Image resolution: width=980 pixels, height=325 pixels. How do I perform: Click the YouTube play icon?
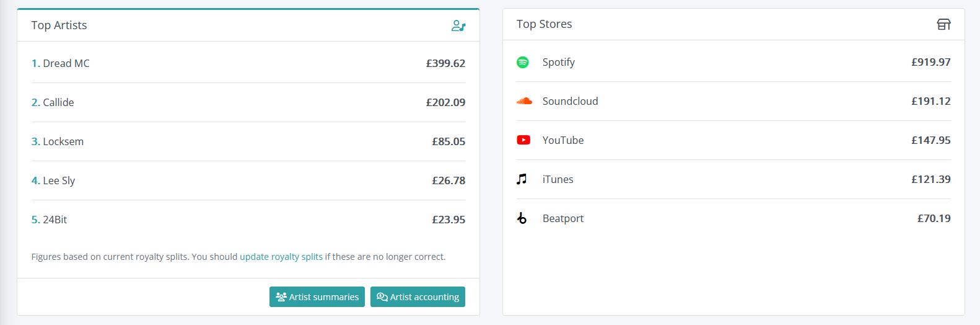[x=523, y=140]
